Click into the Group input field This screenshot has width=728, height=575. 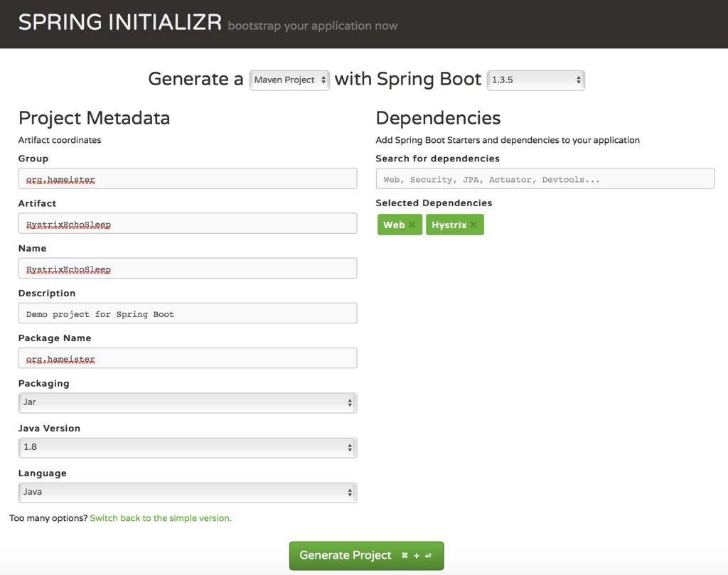pyautogui.click(x=188, y=179)
